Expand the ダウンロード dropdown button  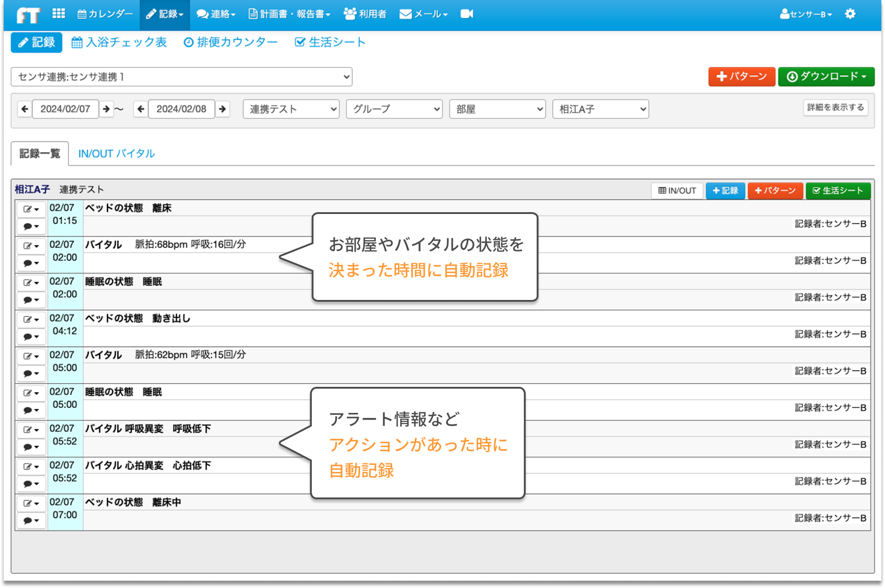point(826,76)
